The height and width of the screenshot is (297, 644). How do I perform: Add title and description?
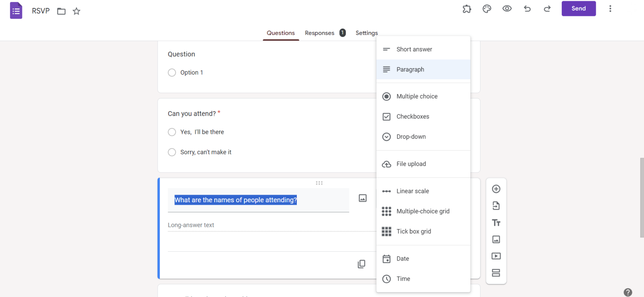tap(496, 223)
